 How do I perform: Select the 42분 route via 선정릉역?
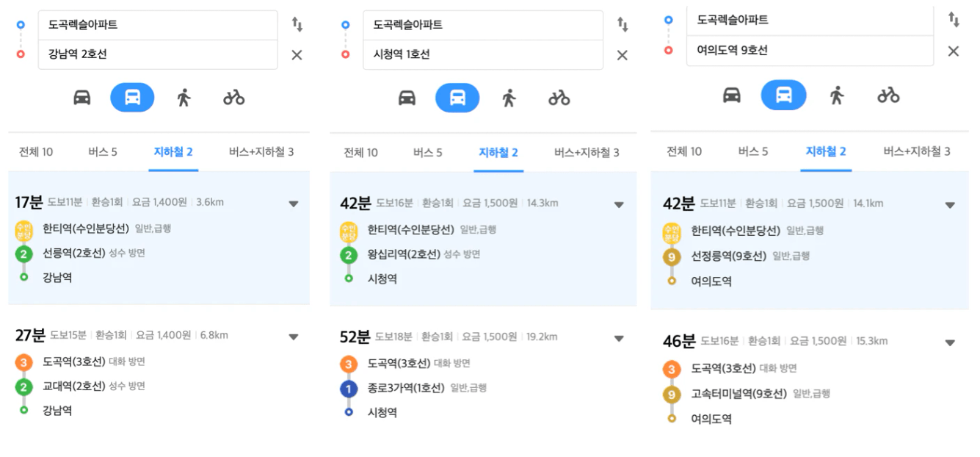point(810,241)
